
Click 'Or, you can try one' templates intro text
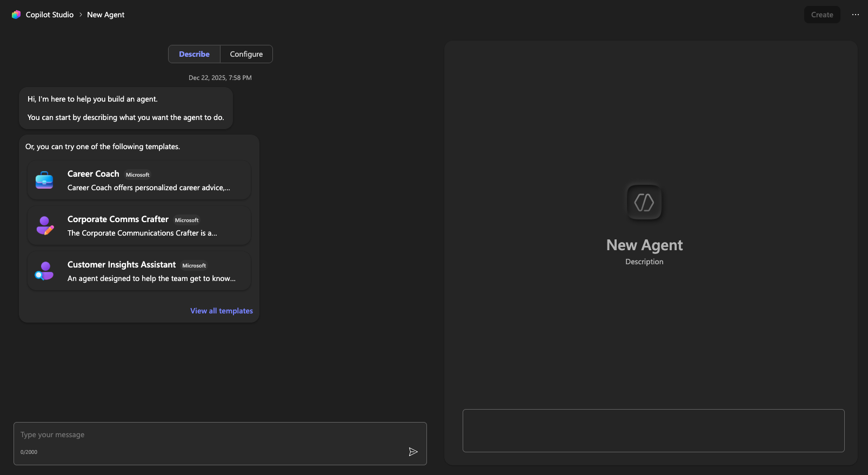103,146
